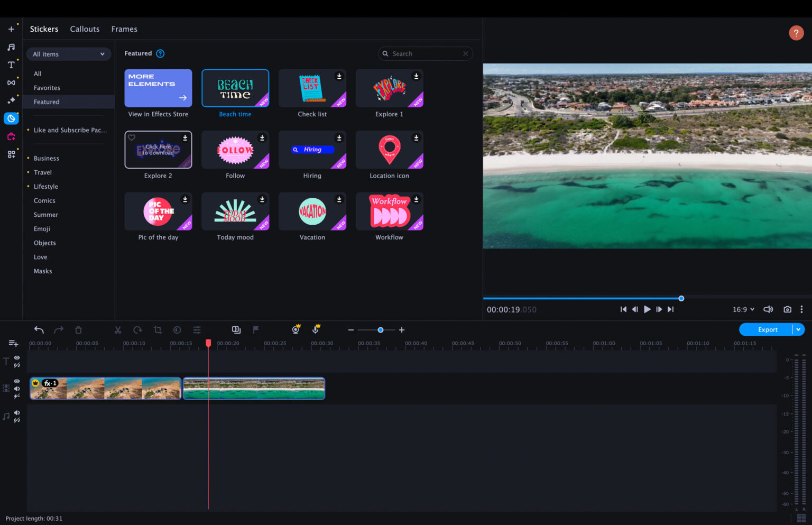Image resolution: width=812 pixels, height=525 pixels.
Task: Open the All items category dropdown
Action: point(68,53)
